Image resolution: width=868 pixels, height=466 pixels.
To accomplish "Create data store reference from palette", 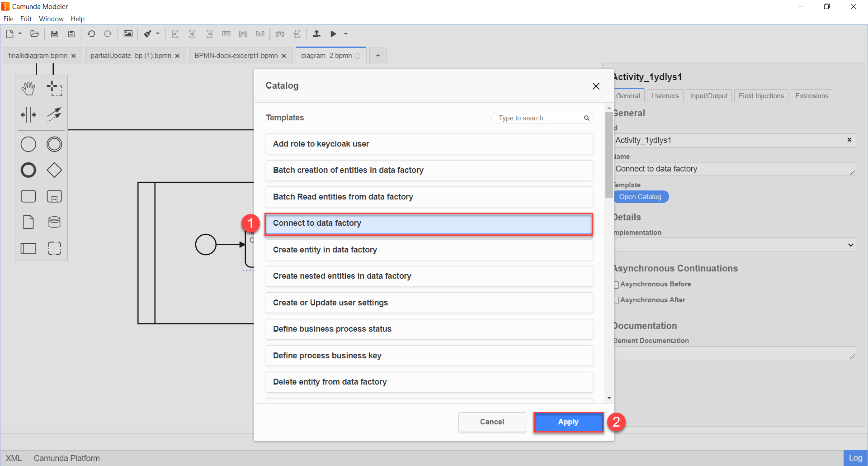I will pos(54,222).
